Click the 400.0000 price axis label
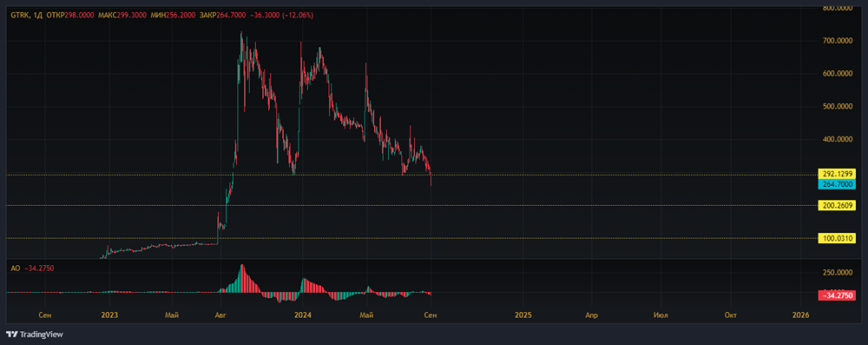Screen dimensions: 868x345 [x=838, y=139]
